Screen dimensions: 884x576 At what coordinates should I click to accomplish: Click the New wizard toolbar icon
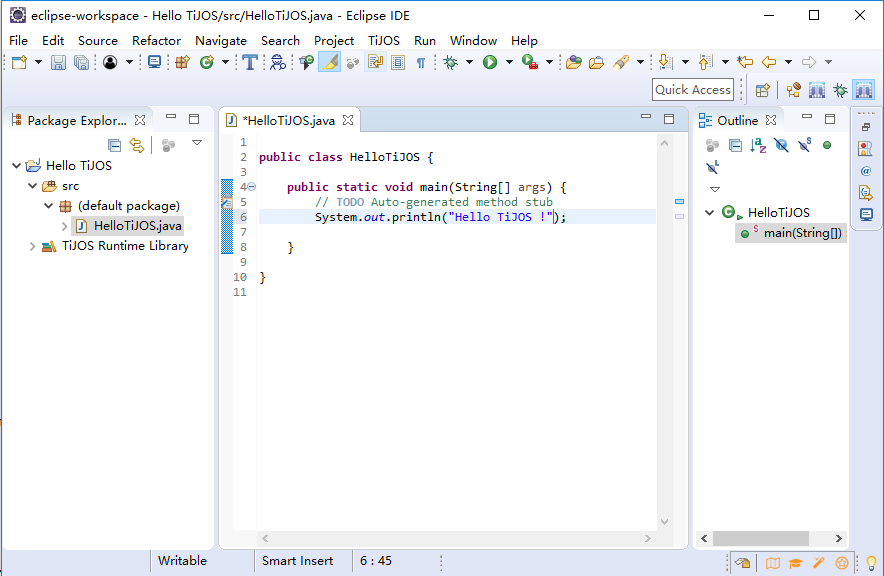click(x=20, y=62)
